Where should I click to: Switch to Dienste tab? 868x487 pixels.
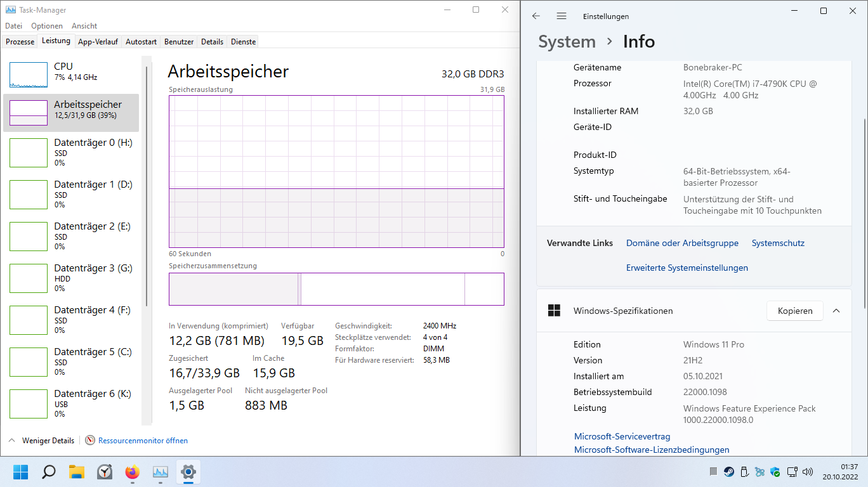pyautogui.click(x=243, y=42)
